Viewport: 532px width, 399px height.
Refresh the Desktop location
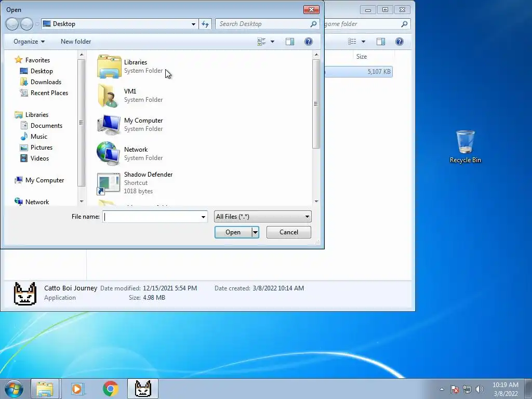pyautogui.click(x=205, y=24)
